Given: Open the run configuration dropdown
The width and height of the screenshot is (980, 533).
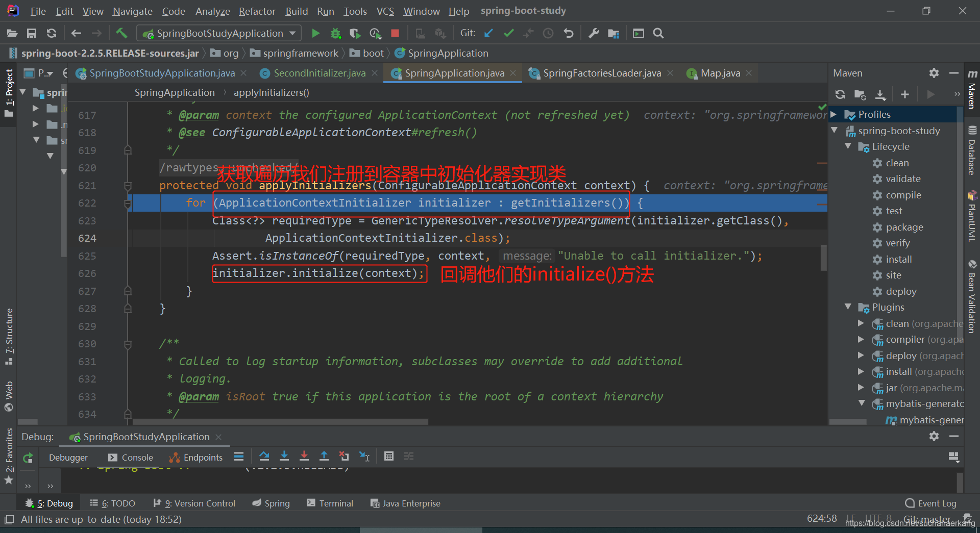Looking at the screenshot, I should (219, 33).
